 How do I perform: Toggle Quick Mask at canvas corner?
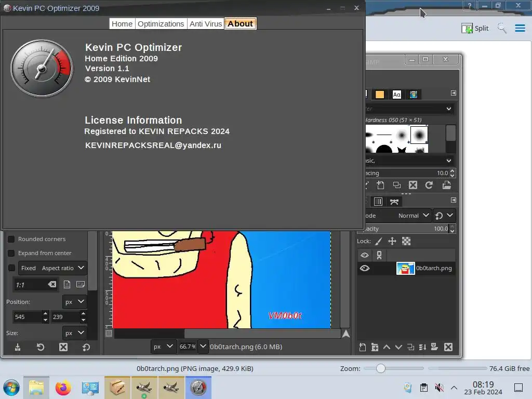[109, 333]
